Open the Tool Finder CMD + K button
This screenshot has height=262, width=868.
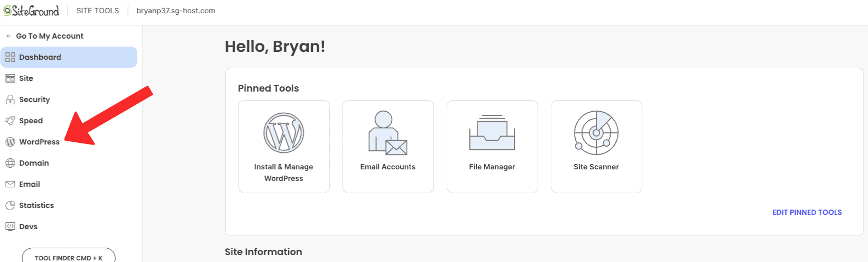[69, 255]
